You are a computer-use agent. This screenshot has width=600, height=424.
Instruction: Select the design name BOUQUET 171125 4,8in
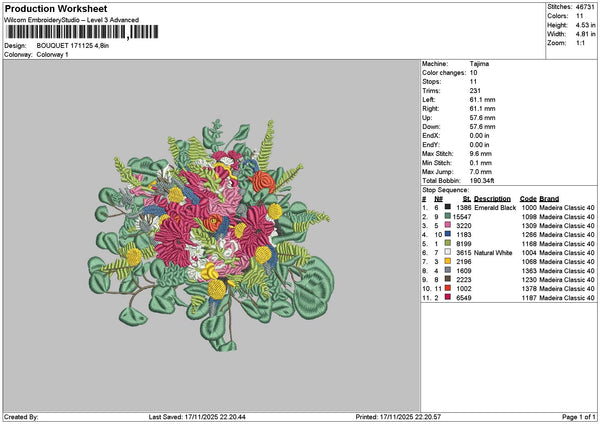pyautogui.click(x=73, y=46)
